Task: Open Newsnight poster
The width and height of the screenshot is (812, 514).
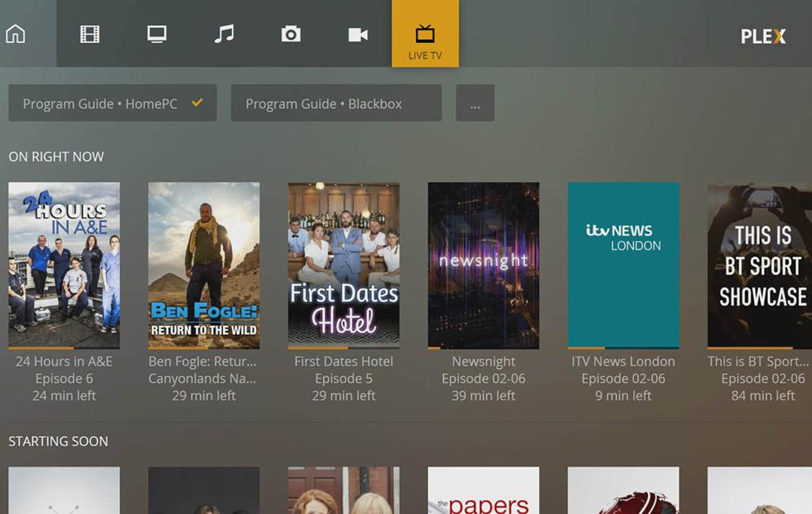Action: (x=484, y=264)
